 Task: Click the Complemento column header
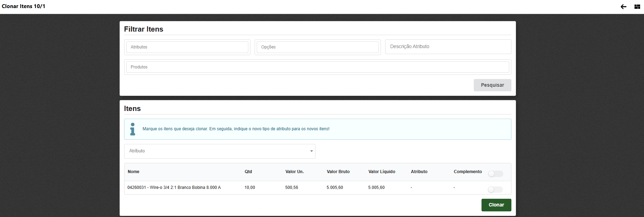pos(467,172)
